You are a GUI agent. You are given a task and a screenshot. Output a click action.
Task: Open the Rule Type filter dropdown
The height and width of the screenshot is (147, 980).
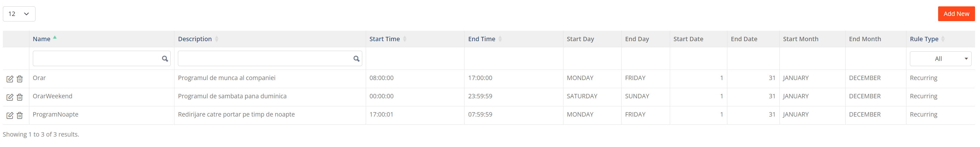point(940,59)
